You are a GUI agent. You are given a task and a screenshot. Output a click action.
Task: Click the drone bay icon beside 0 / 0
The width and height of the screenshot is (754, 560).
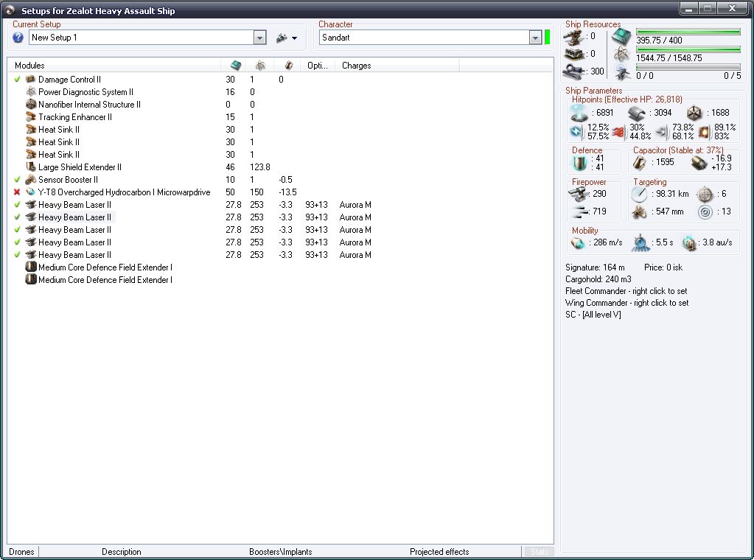pyautogui.click(x=622, y=72)
